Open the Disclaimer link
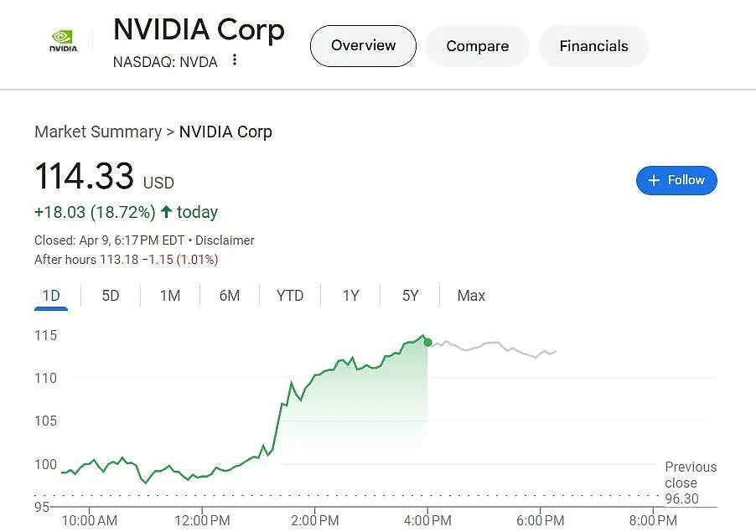This screenshot has height=532, width=756. tap(225, 240)
